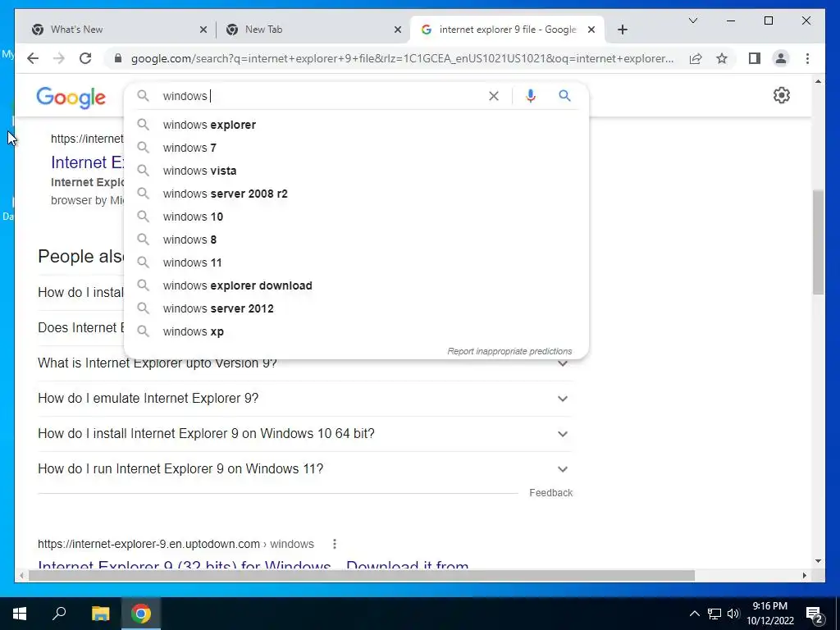Clear the search box text

pyautogui.click(x=493, y=96)
